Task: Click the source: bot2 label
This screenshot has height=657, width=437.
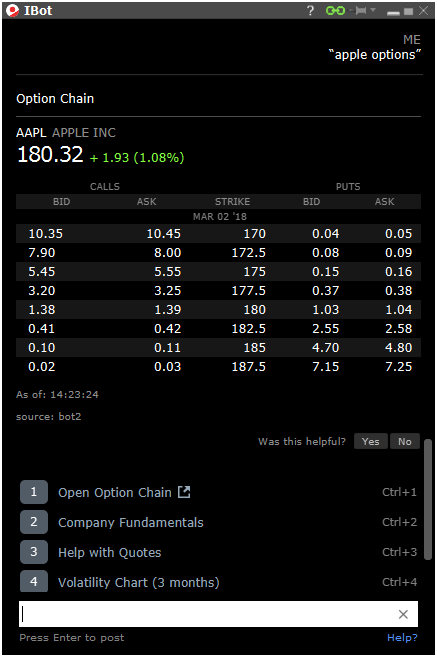Action: (49, 416)
